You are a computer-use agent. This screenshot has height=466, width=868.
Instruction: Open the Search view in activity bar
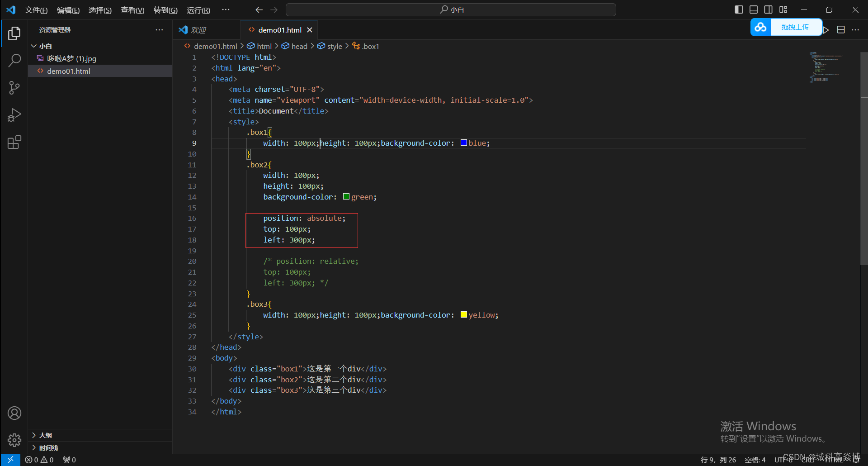(x=14, y=61)
